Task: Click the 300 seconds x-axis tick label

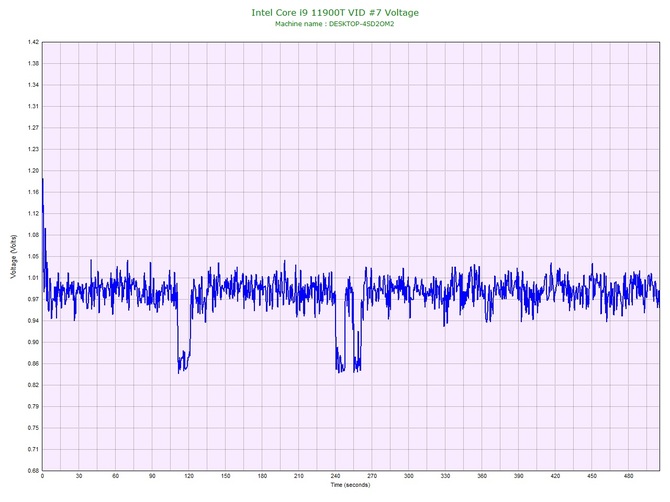Action: tap(409, 476)
